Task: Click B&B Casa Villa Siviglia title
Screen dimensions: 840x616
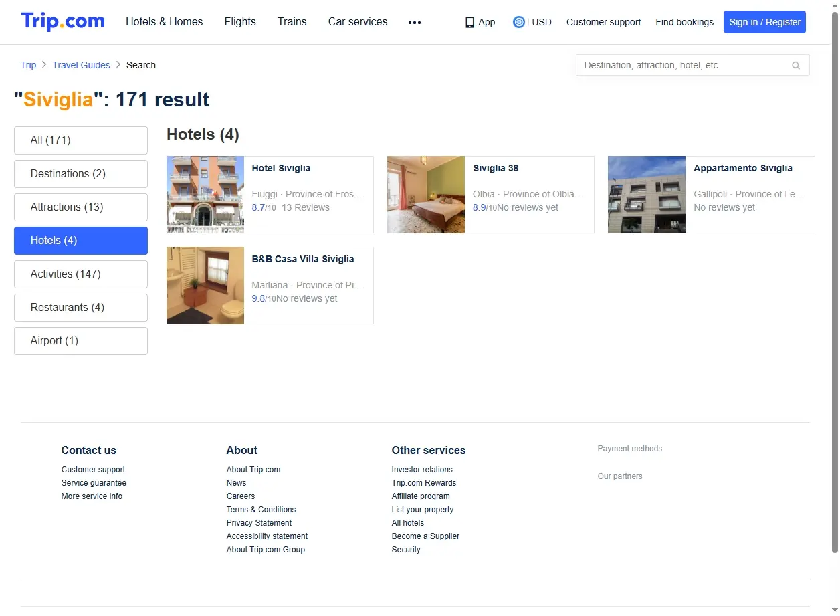Action: click(x=303, y=259)
